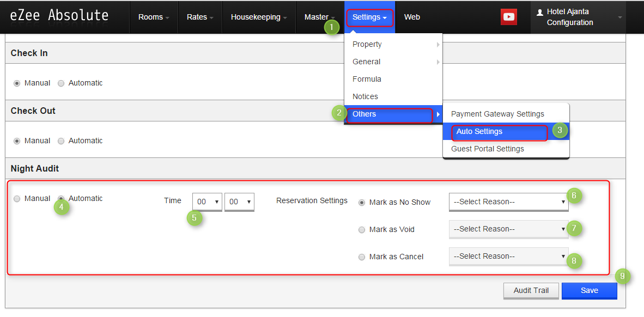Open Guest Portal Settings

[506, 149]
